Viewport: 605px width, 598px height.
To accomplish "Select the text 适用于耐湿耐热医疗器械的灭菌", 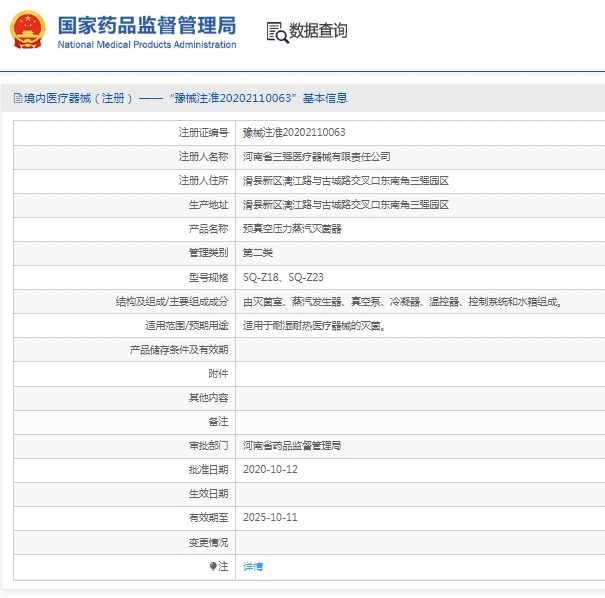I will [312, 326].
